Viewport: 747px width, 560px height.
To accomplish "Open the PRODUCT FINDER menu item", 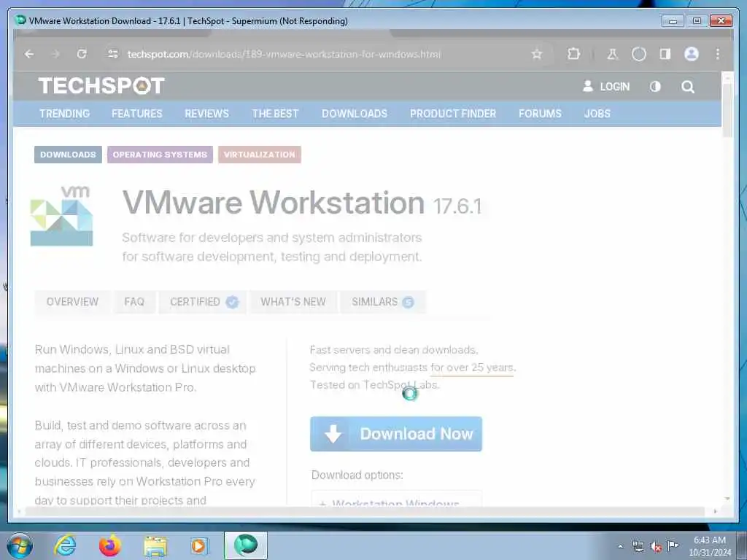I will pyautogui.click(x=453, y=114).
